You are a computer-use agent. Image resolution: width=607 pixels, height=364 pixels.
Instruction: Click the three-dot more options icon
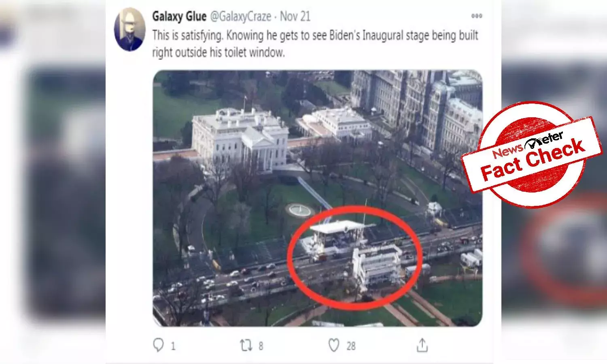pos(477,16)
